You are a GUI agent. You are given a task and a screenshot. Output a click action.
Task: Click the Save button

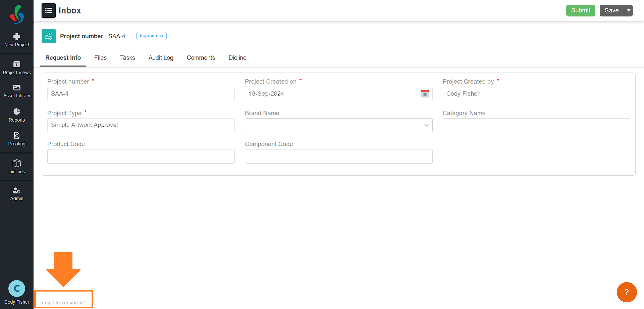click(611, 10)
